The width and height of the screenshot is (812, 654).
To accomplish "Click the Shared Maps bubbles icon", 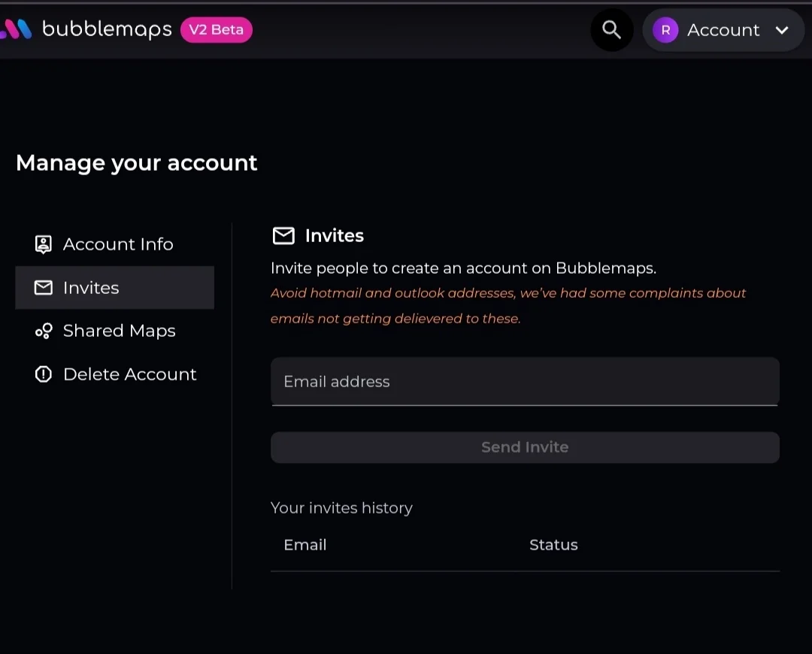I will [44, 331].
